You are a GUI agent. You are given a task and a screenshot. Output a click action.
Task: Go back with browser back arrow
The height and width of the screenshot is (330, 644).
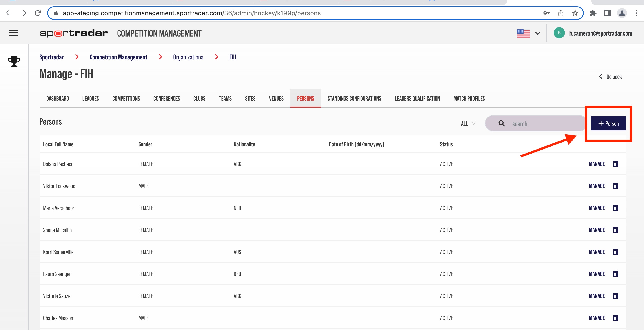pyautogui.click(x=9, y=13)
